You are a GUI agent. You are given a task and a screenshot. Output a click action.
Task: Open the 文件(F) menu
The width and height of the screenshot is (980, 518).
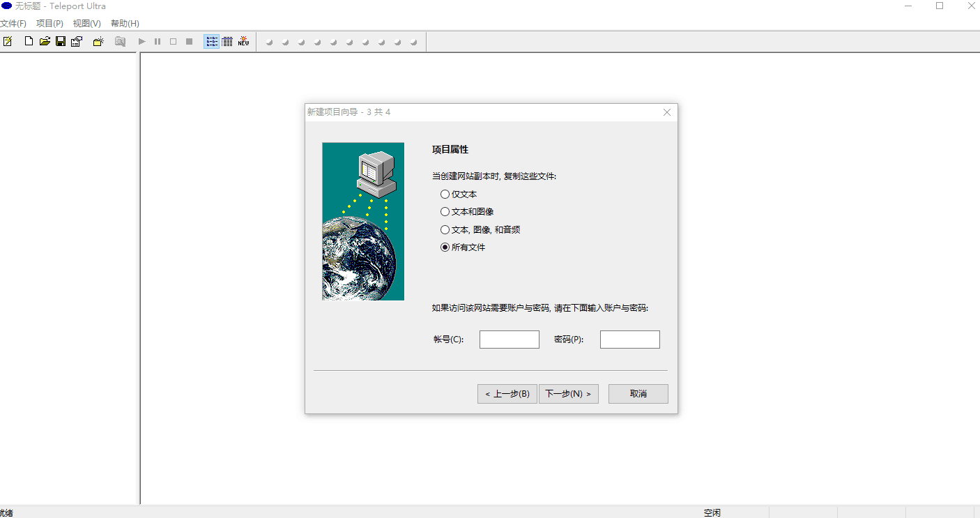click(x=15, y=23)
